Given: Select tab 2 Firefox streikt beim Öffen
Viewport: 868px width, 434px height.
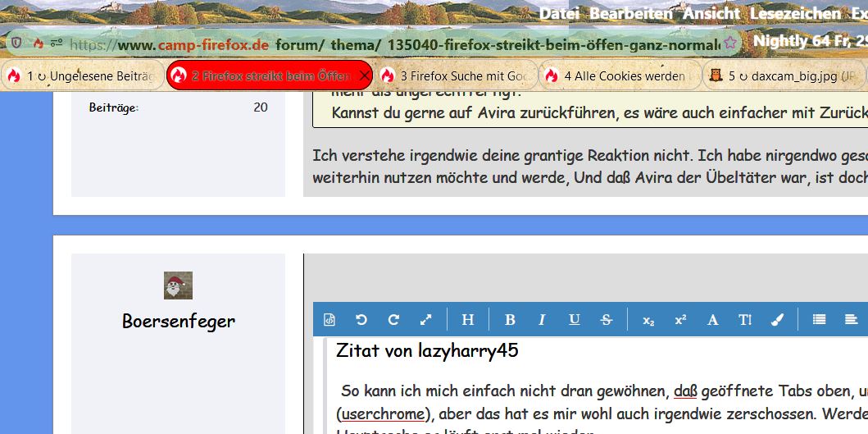Looking at the screenshot, I should point(270,76).
